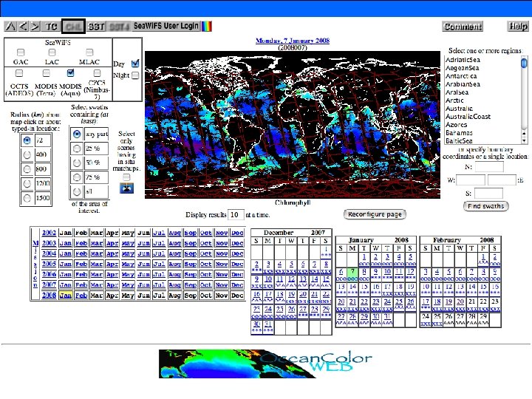Select the 1500 km radius radio button
Image resolution: width=532 pixels, height=399 pixels.
click(x=27, y=198)
